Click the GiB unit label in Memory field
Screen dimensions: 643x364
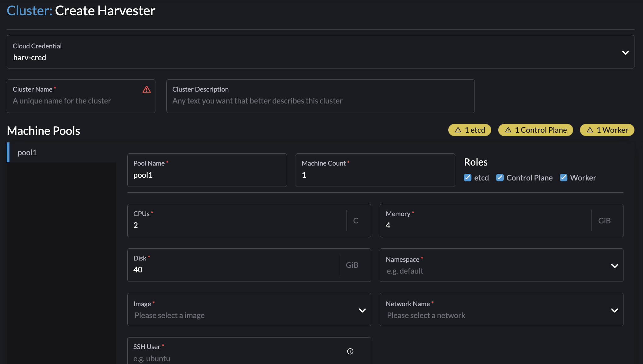pos(604,220)
